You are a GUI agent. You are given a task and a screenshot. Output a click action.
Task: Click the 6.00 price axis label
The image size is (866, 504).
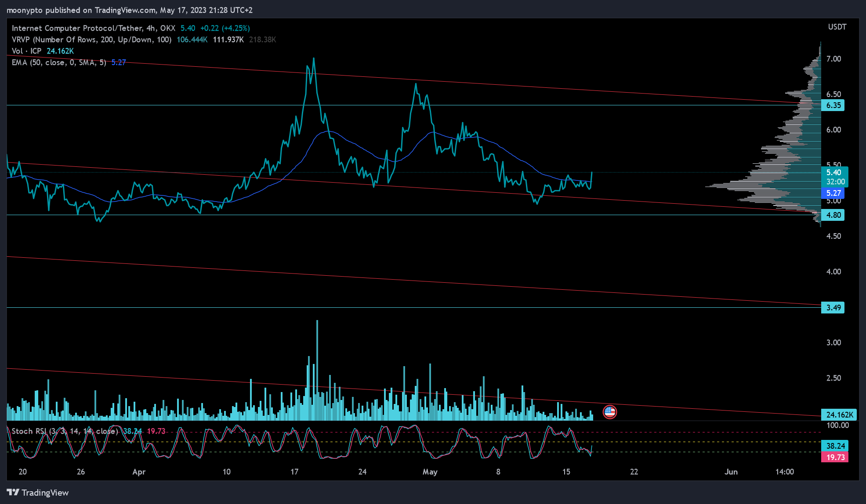pos(833,130)
